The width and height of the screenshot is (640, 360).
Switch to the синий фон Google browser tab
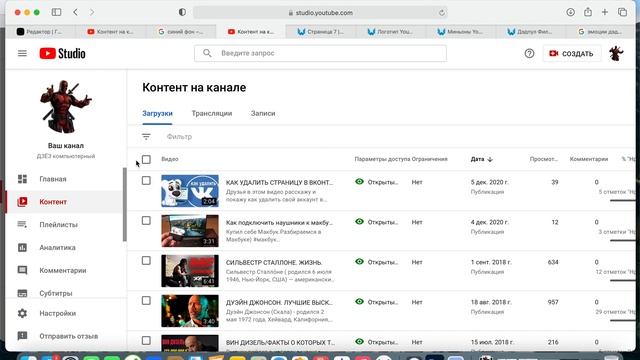[181, 31]
